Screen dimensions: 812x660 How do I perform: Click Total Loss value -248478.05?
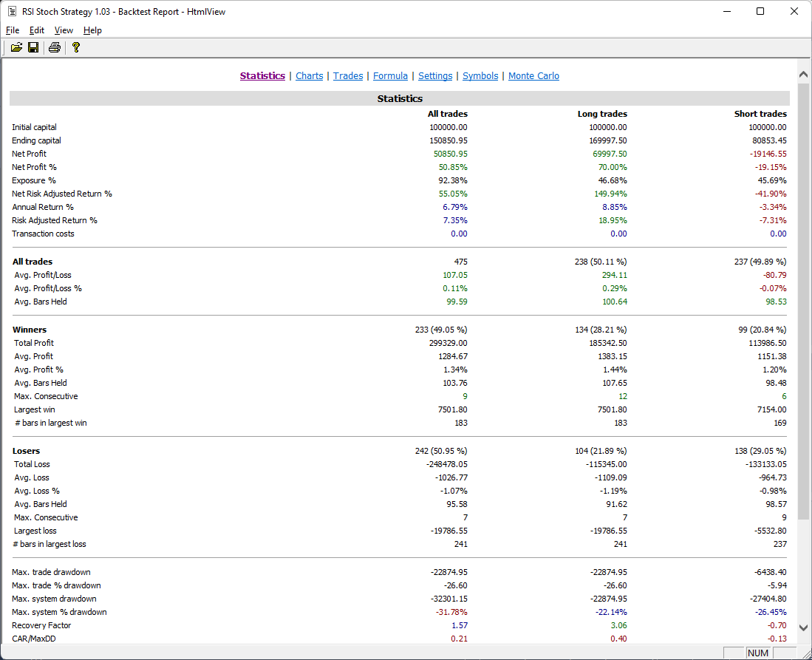[x=446, y=464]
